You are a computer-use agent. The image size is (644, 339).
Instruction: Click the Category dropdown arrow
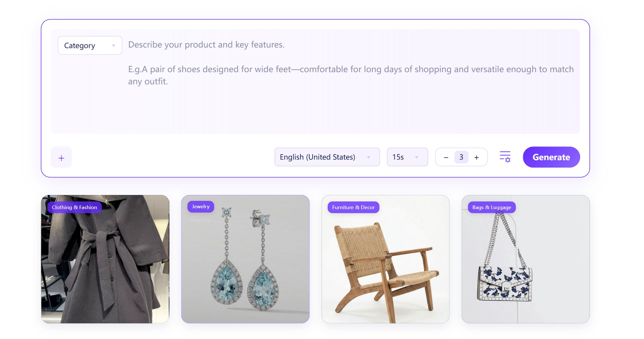pos(114,46)
